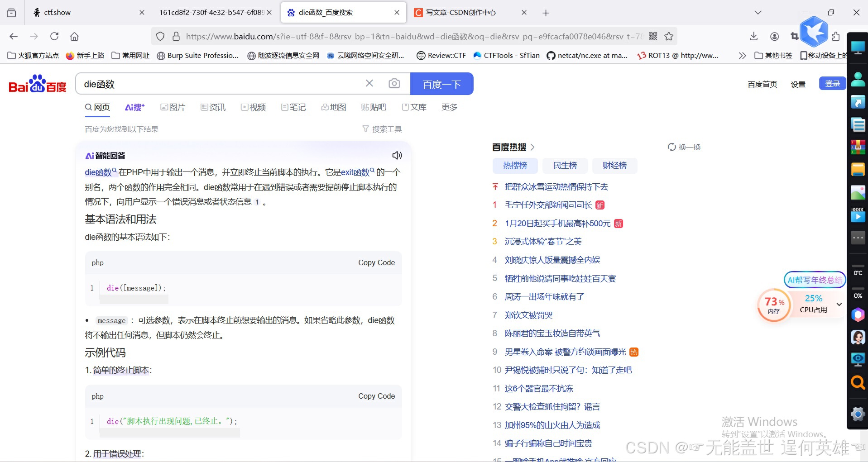
Task: Bookmark this page with the star icon
Action: pos(669,36)
